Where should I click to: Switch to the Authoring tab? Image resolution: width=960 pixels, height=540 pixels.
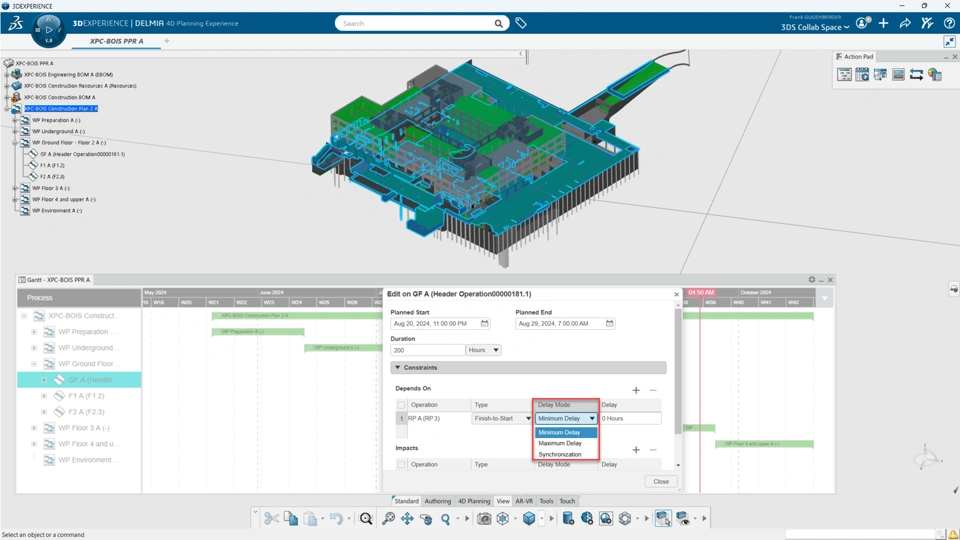click(438, 501)
